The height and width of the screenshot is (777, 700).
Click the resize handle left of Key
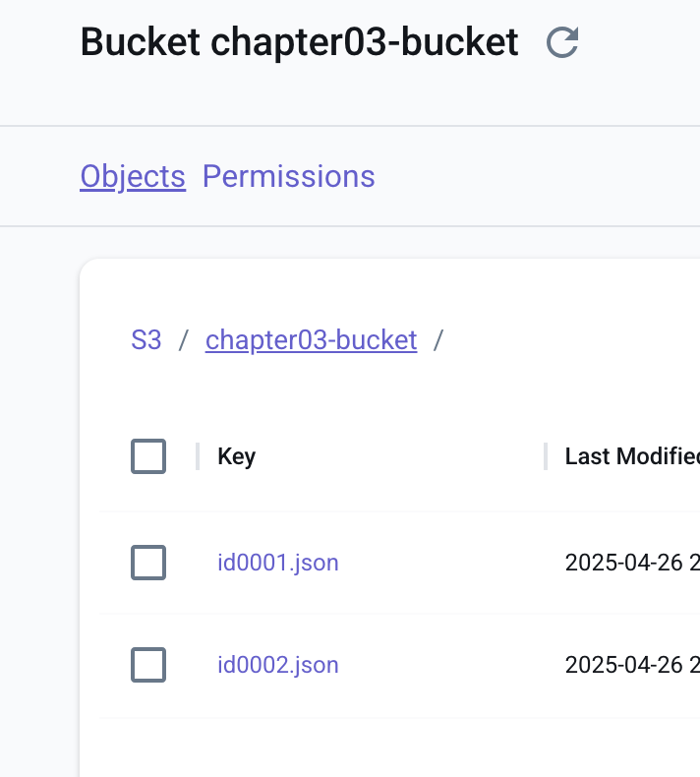[x=198, y=457]
